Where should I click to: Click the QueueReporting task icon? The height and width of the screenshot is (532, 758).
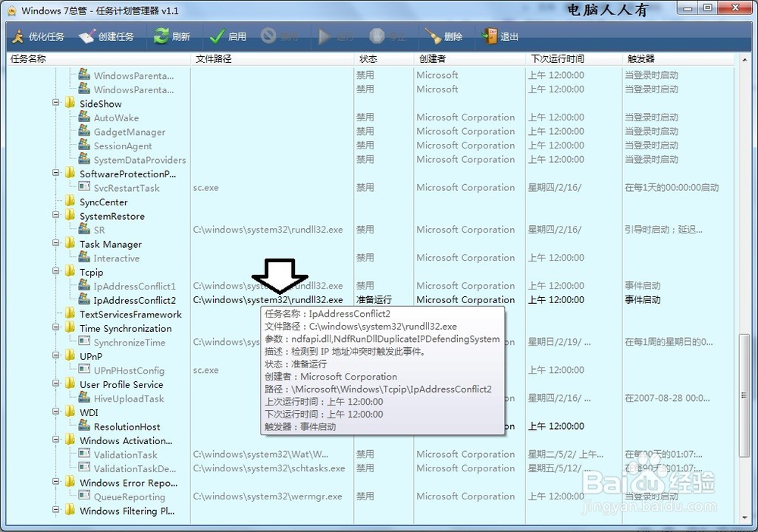pyautogui.click(x=84, y=496)
